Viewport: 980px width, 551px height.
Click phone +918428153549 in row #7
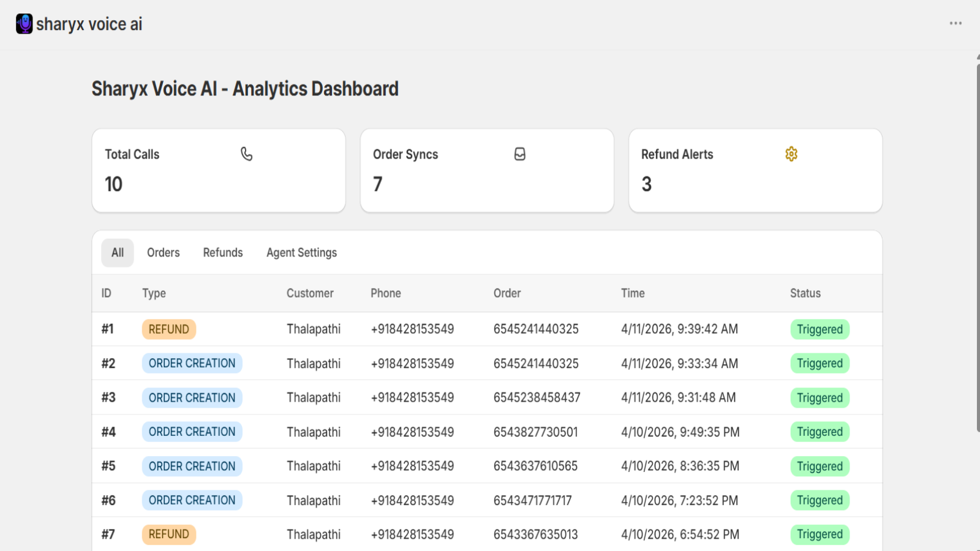412,534
